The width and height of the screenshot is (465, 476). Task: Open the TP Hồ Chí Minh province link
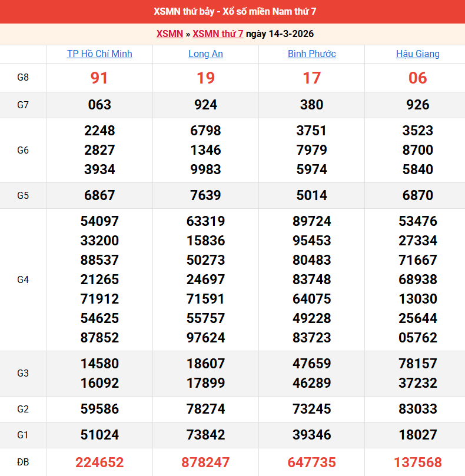[x=99, y=54]
